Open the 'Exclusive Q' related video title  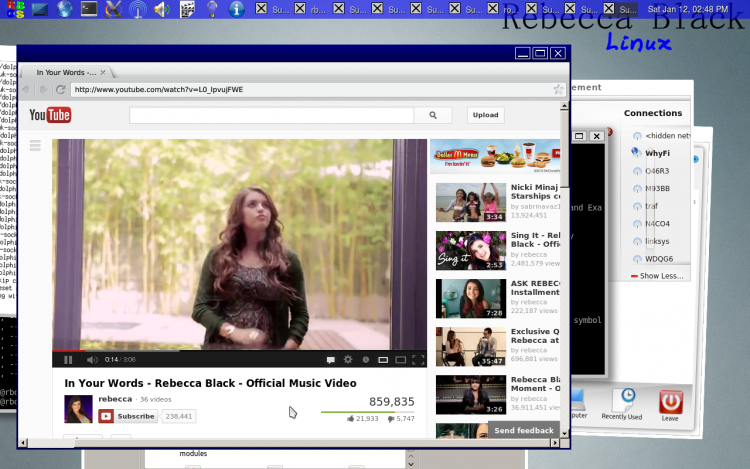click(535, 336)
